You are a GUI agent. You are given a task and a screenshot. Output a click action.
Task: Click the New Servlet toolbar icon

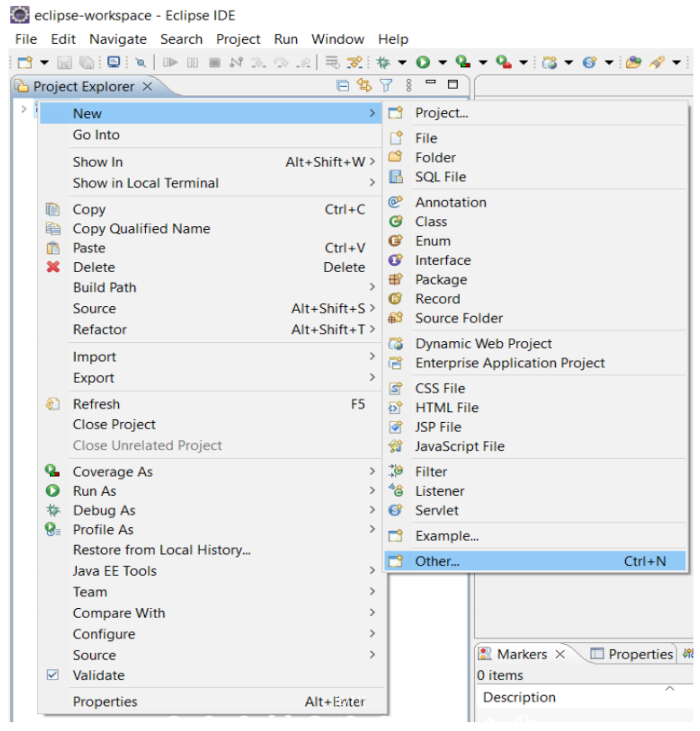tap(589, 62)
